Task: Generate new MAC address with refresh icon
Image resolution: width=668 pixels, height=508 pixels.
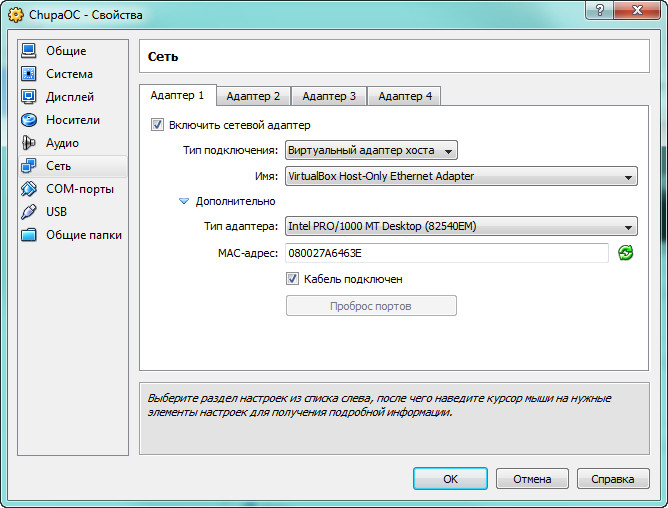Action: click(625, 253)
